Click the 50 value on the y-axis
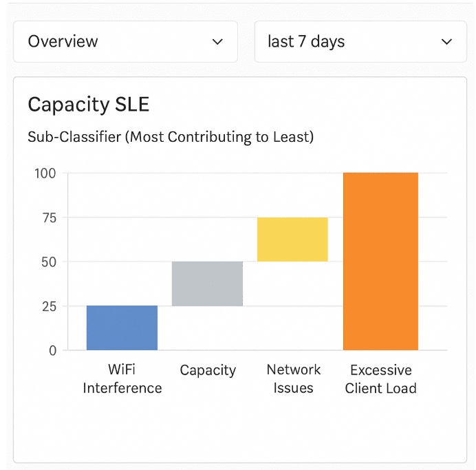This screenshot has height=470, width=476. coord(47,261)
